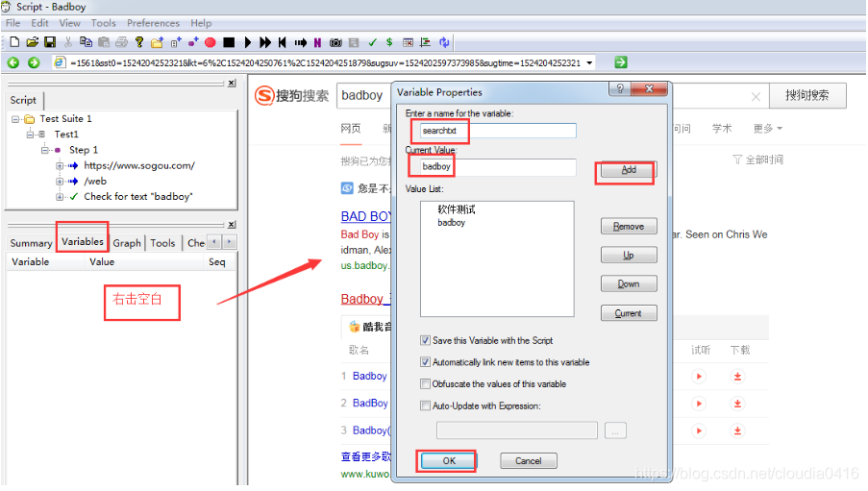The width and height of the screenshot is (868, 491).
Task: Click the table grid toolbar icon
Action: [408, 42]
